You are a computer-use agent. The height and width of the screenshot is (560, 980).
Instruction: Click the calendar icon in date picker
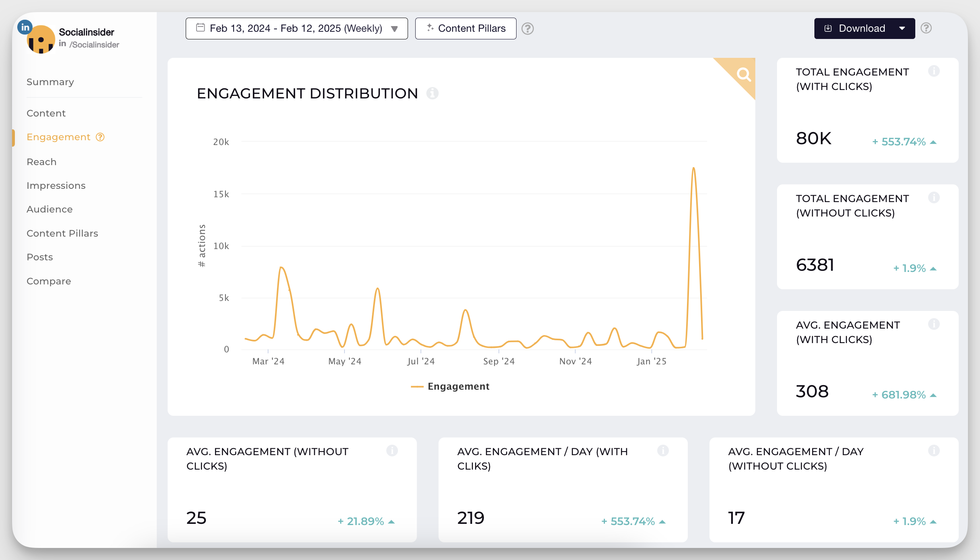(x=200, y=28)
